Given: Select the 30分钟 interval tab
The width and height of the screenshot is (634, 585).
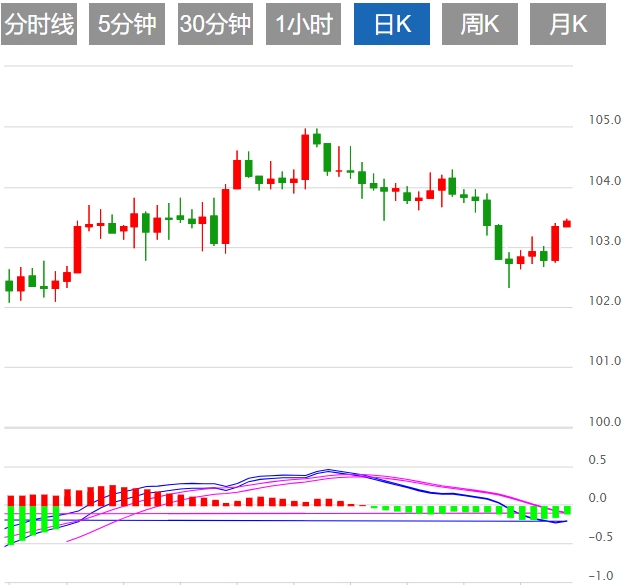Looking at the screenshot, I should (x=215, y=24).
